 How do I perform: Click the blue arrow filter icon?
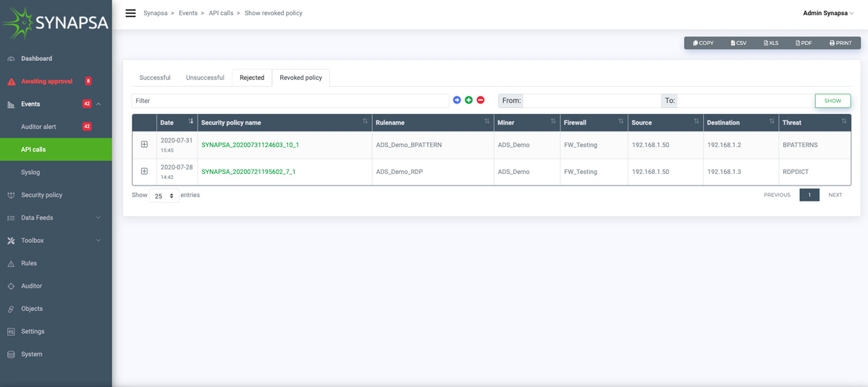click(x=457, y=100)
